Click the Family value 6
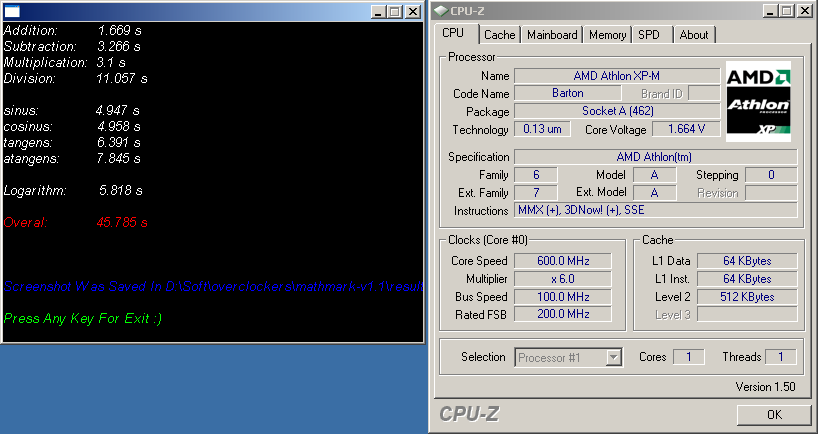This screenshot has height=434, width=818. click(x=536, y=175)
